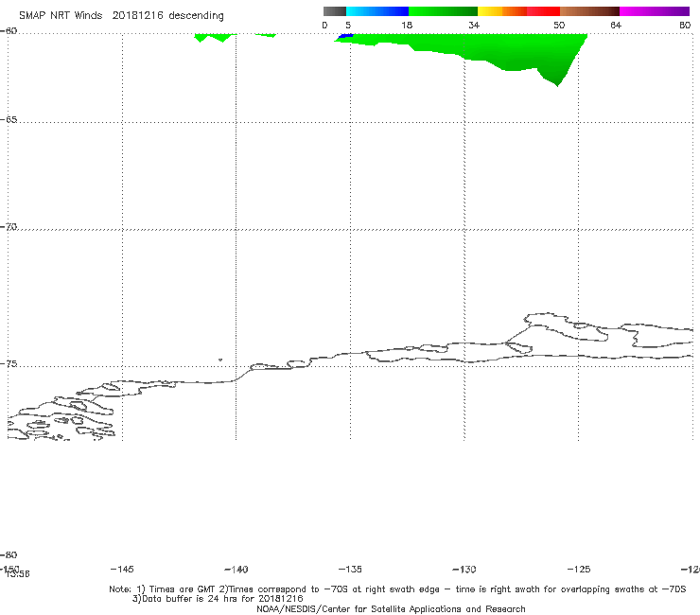
Task: Click the color scale label "64"
Action: [616, 25]
